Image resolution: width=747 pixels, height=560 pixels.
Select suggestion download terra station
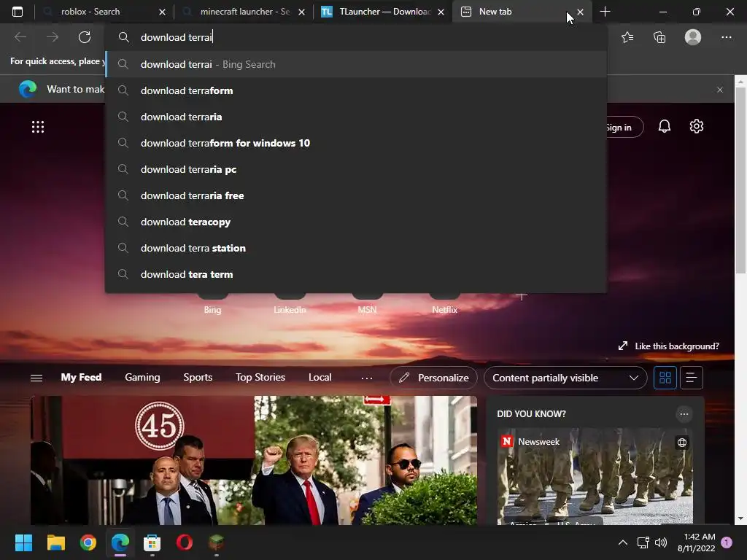pyautogui.click(x=356, y=248)
